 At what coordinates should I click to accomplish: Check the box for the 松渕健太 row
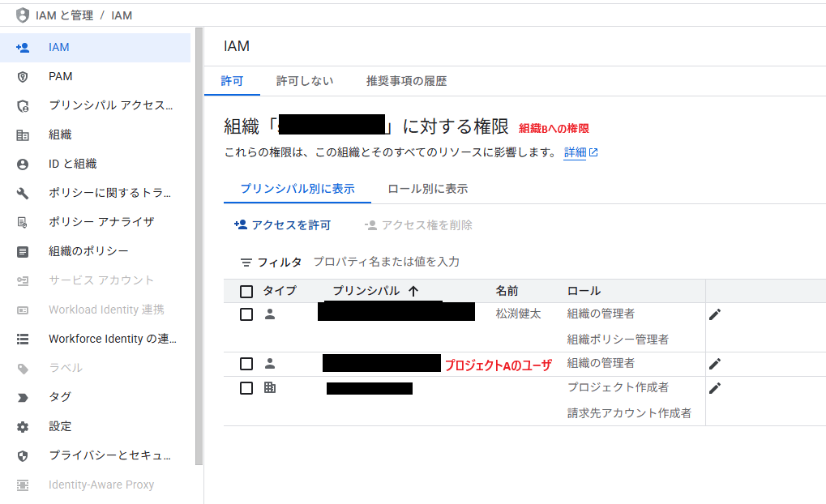tap(246, 314)
